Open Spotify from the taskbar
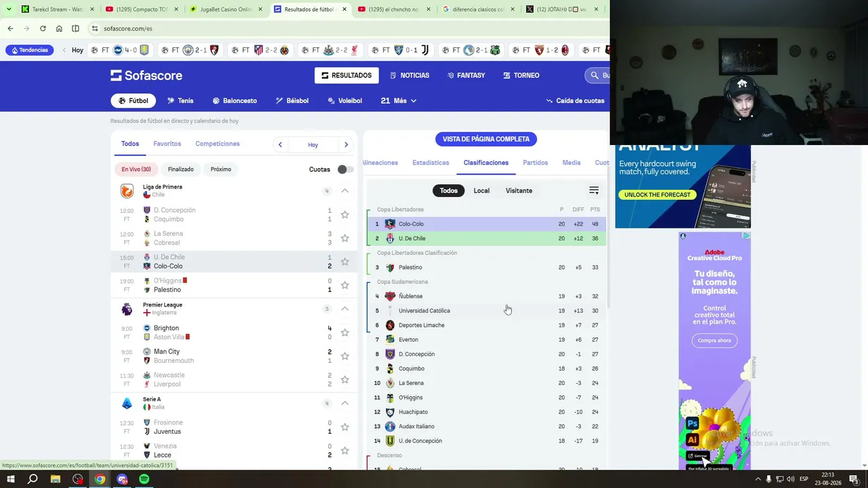This screenshot has height=488, width=868. pos(144,479)
